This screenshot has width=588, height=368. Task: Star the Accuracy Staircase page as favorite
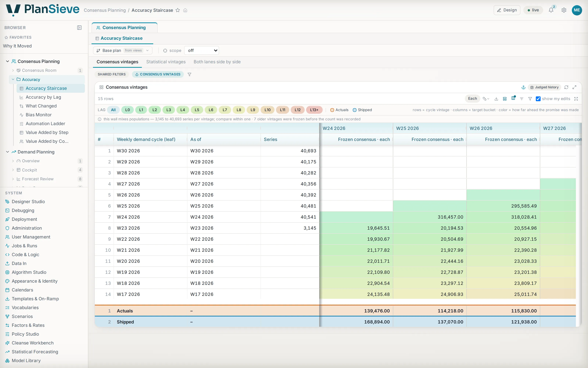(178, 10)
